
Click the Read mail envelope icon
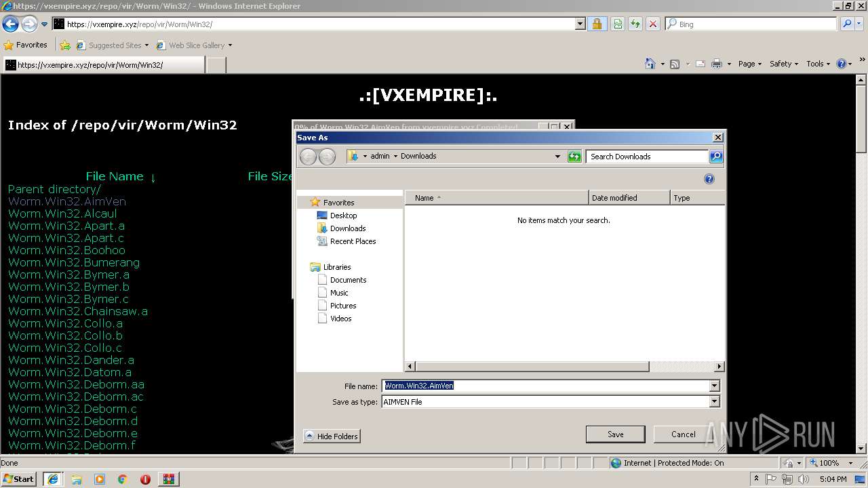[700, 64]
